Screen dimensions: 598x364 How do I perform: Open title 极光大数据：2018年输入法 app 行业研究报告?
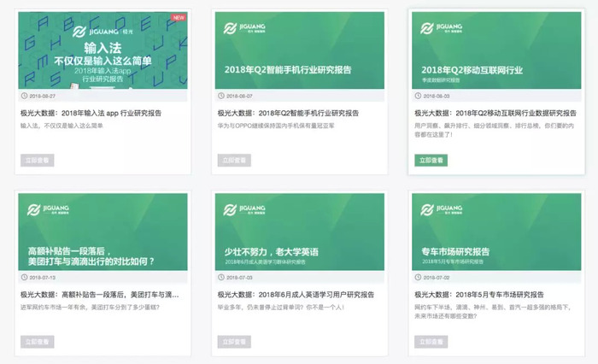pos(91,113)
